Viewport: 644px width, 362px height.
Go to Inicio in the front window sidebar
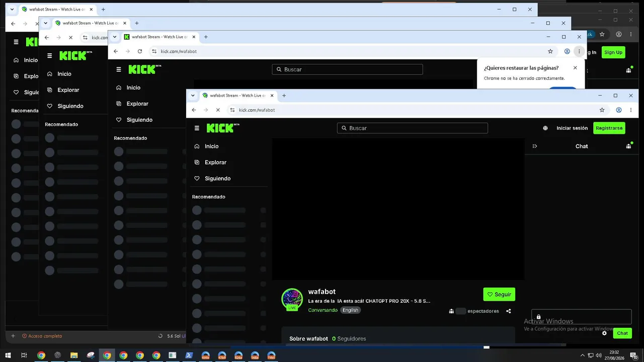[211, 146]
